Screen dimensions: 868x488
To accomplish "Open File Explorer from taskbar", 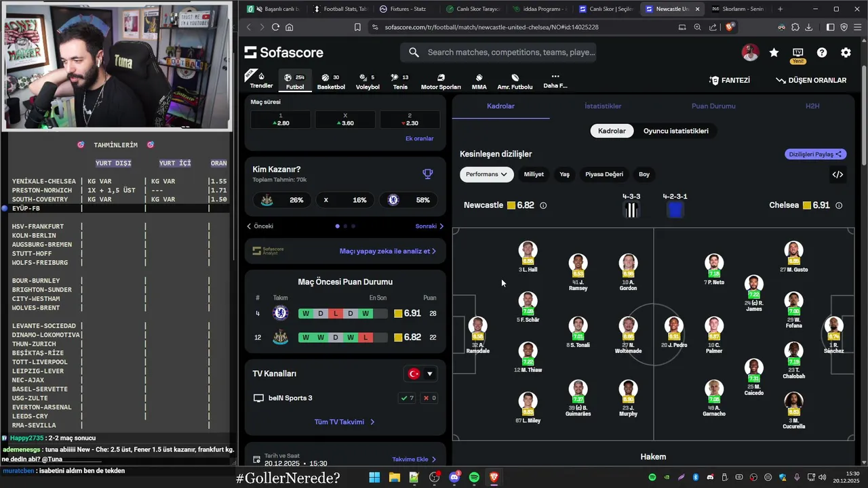I will pyautogui.click(x=394, y=477).
